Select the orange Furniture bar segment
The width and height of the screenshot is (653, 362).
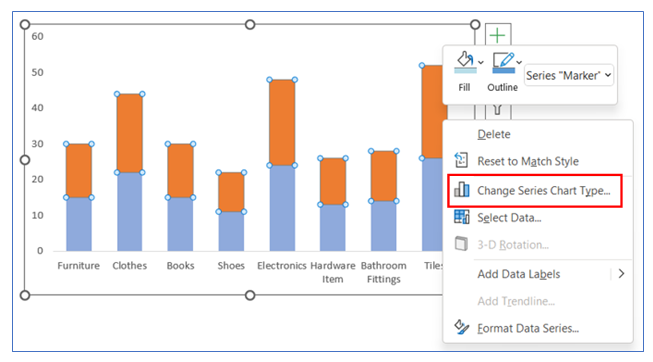pyautogui.click(x=79, y=170)
